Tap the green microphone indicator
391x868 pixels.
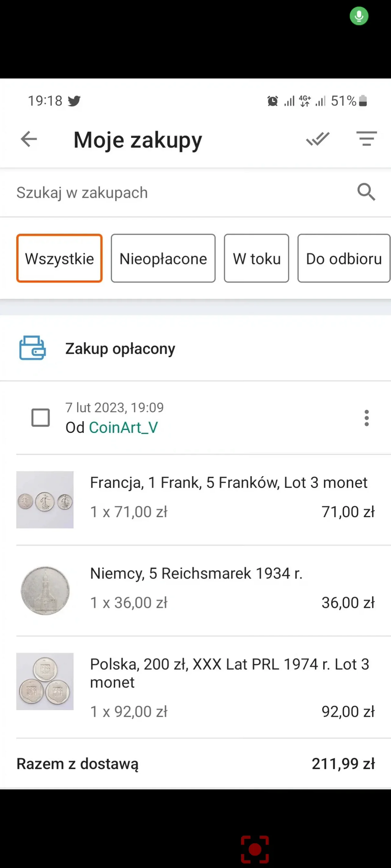pyautogui.click(x=359, y=16)
